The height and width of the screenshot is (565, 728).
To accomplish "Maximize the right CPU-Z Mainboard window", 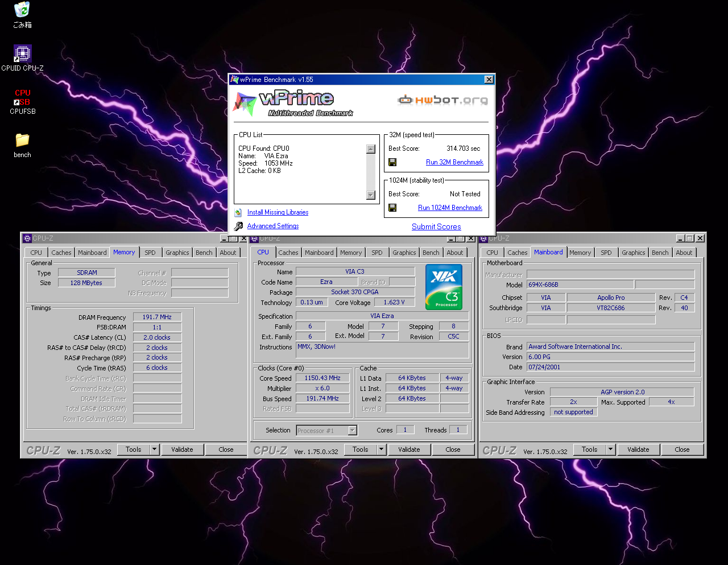I will [690, 238].
